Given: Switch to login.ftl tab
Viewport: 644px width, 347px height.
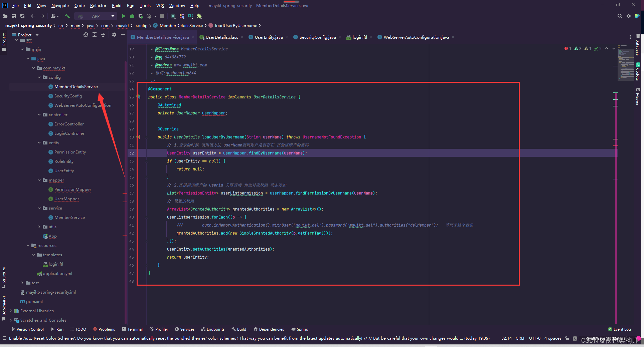Looking at the screenshot, I should pyautogui.click(x=360, y=37).
